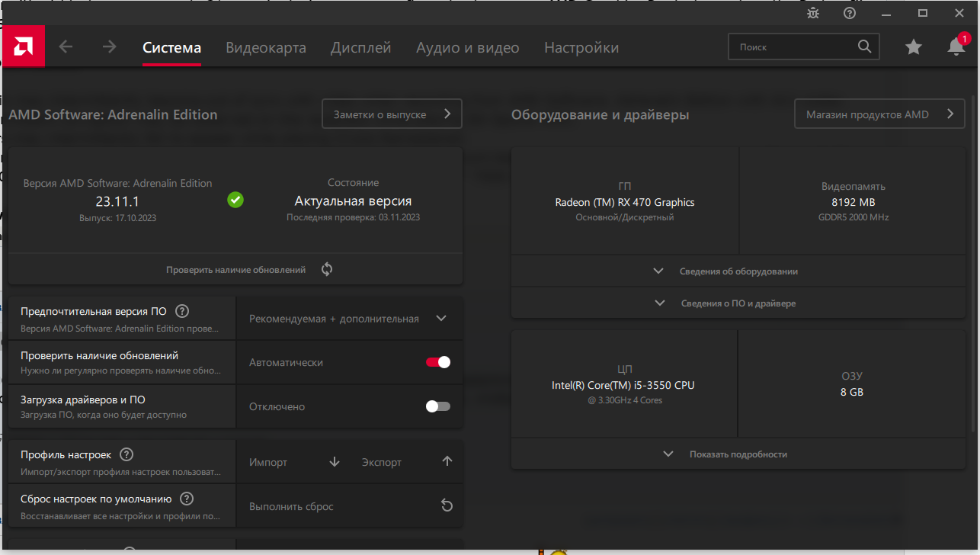The width and height of the screenshot is (980, 555).
Task: Click Выполнить сброс button
Action: click(350, 506)
